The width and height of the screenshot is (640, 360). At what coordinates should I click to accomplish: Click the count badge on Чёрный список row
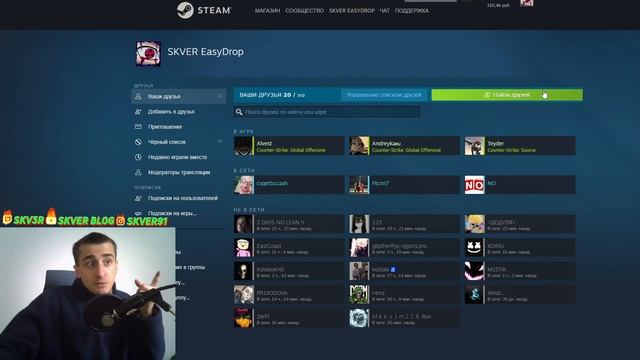pos(220,142)
